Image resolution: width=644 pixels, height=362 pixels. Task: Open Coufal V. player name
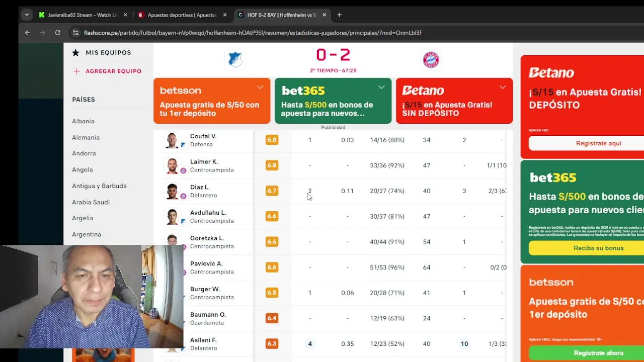203,136
